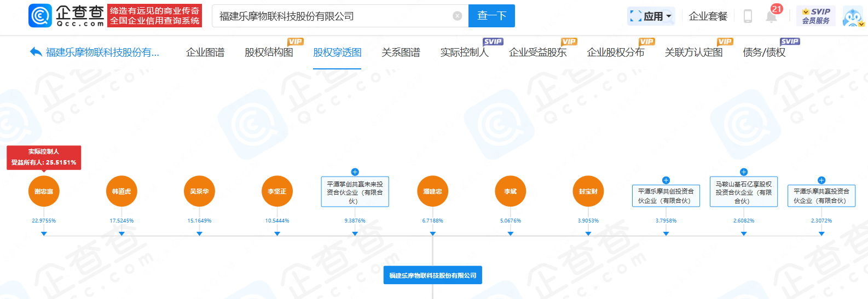The height and width of the screenshot is (299, 868).
Task: Open the 实际控制人 tab
Action: pyautogui.click(x=464, y=52)
